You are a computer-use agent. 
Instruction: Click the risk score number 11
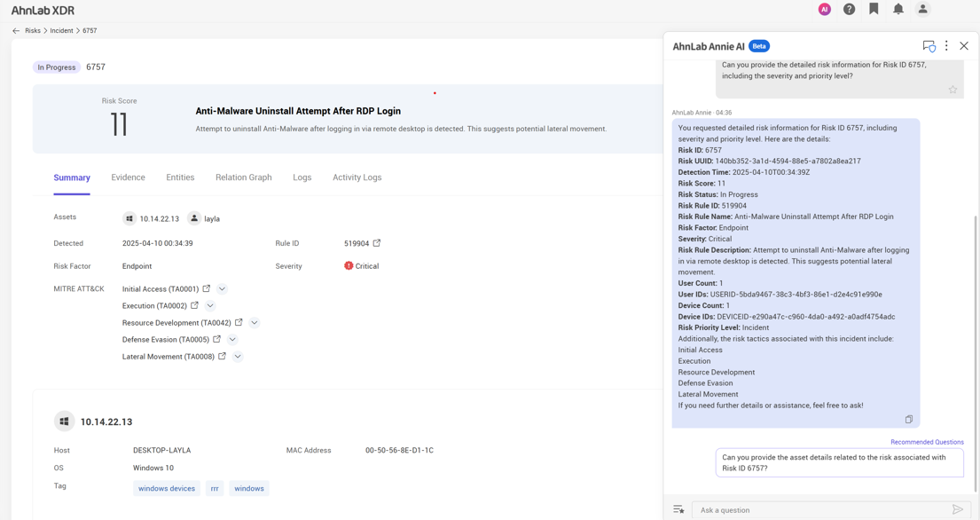point(119,124)
